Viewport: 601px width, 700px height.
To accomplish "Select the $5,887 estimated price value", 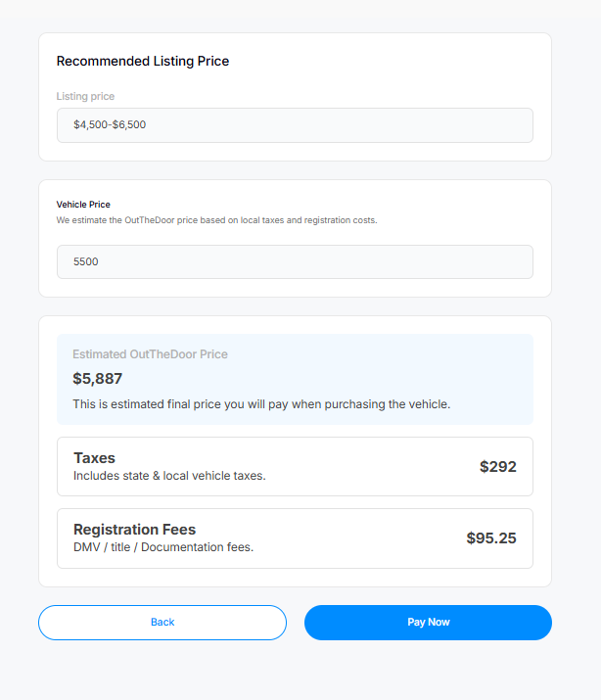I will click(98, 379).
